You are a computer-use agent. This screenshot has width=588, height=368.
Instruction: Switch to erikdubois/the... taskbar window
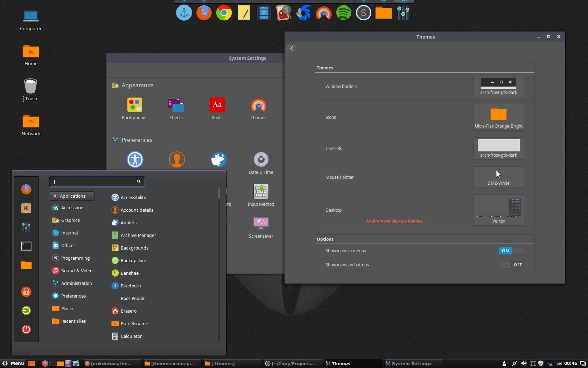(111, 363)
